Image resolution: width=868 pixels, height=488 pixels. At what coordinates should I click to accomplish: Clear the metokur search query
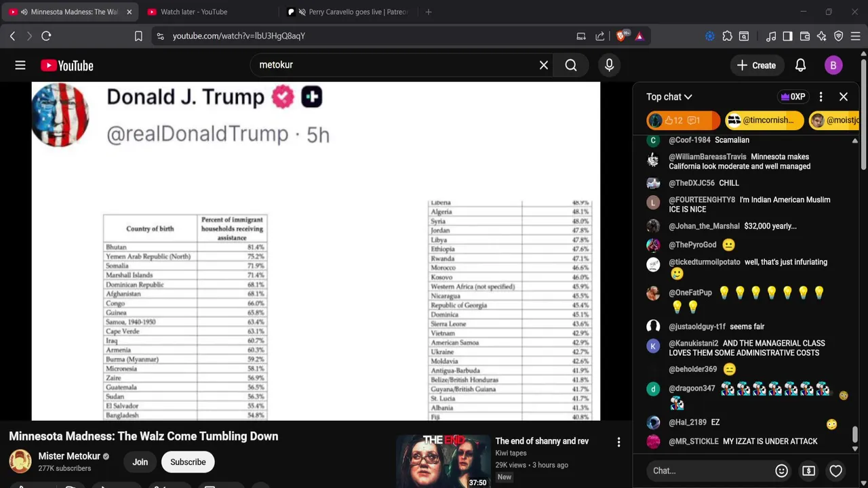tap(544, 65)
